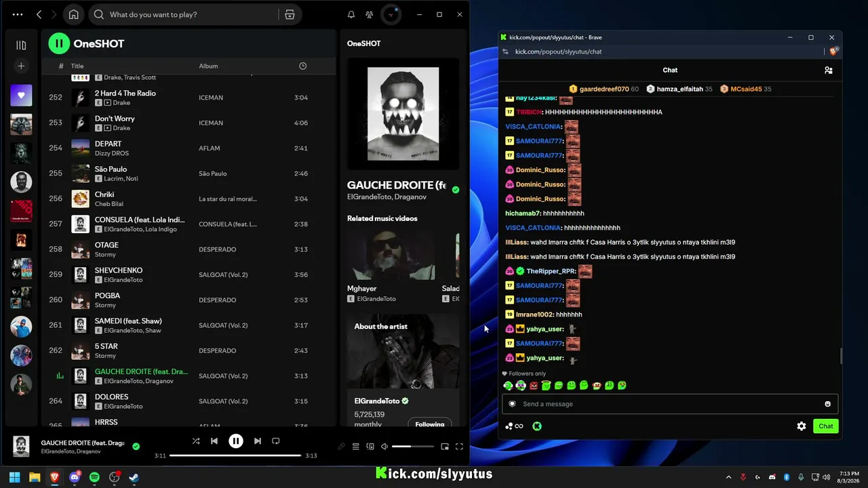Screen dimensions: 868x488
Task: Click the plus Create icon in Spotify sidebar
Action: [x=21, y=66]
